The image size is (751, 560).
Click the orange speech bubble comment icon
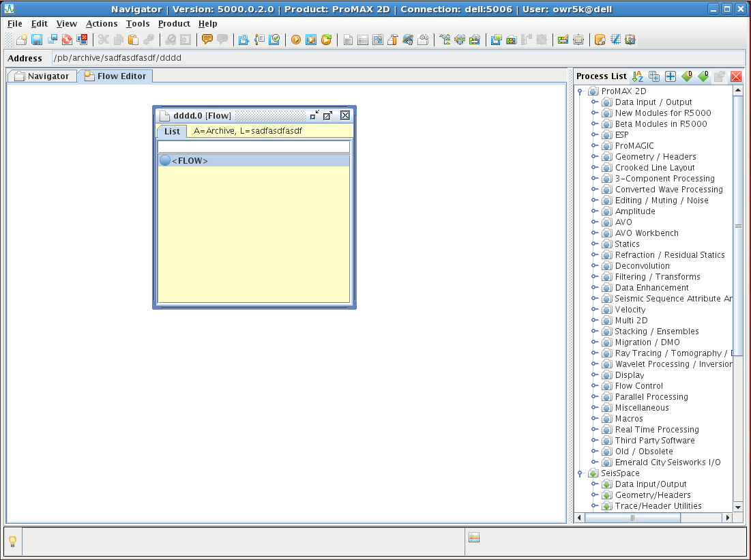point(207,40)
